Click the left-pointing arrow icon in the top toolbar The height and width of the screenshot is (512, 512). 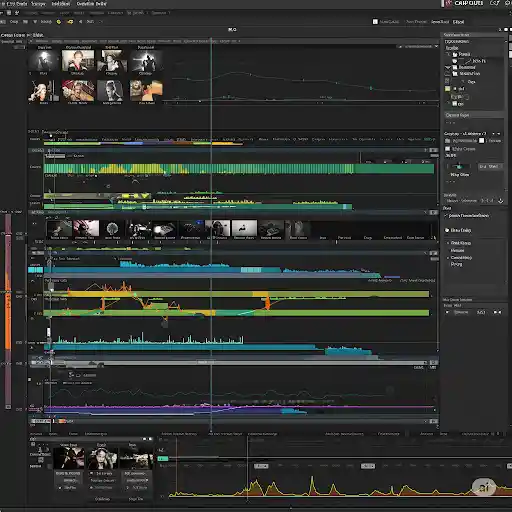tap(80, 22)
